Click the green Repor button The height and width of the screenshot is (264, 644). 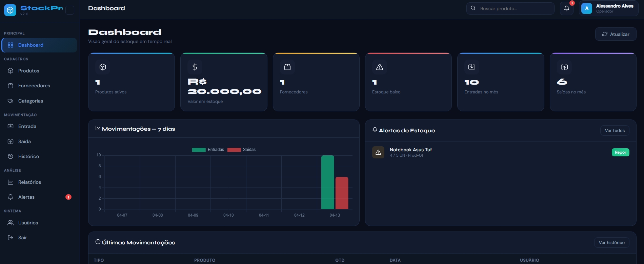pyautogui.click(x=620, y=152)
